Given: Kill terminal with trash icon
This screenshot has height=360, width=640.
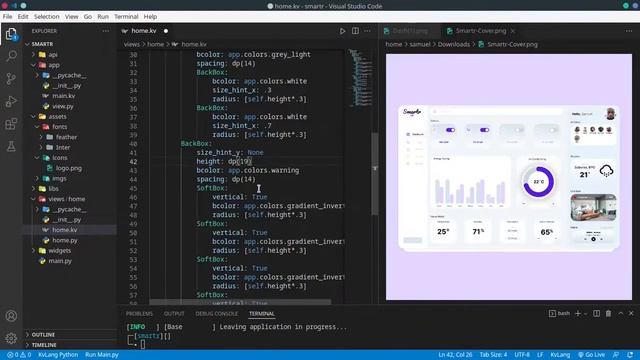Looking at the screenshot, I should 609,313.
